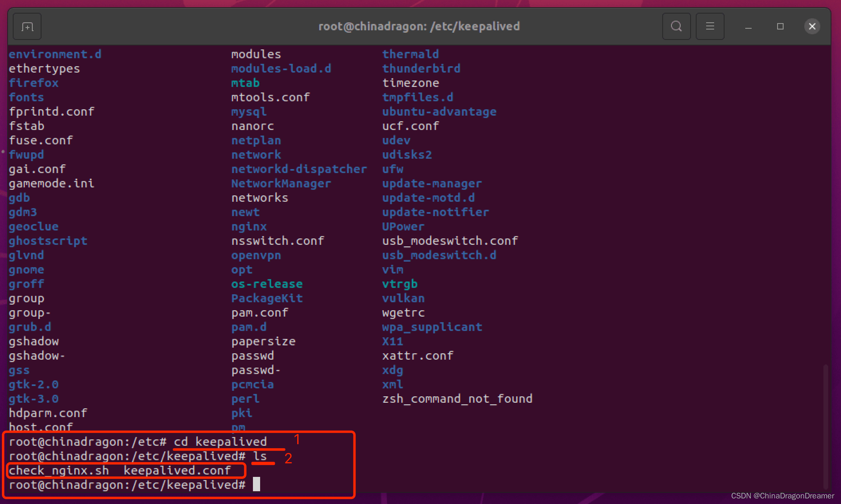Maximize the terminal window
Screen dimensions: 841x504
tap(780, 26)
